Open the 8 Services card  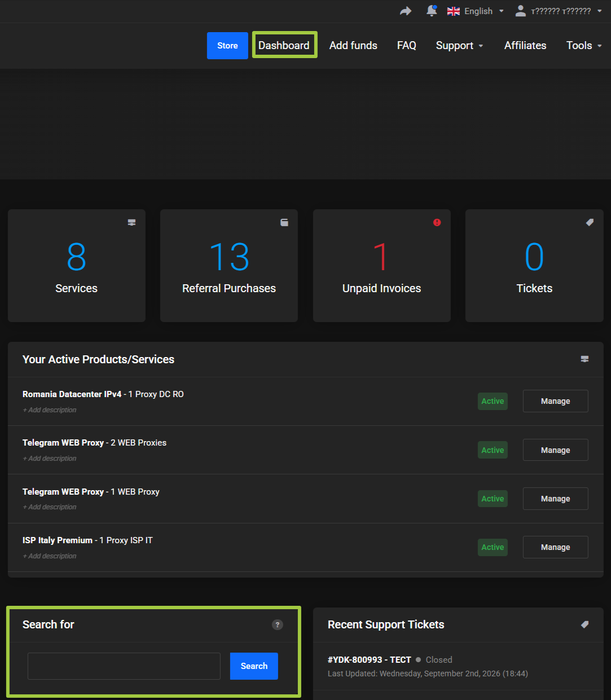click(77, 266)
